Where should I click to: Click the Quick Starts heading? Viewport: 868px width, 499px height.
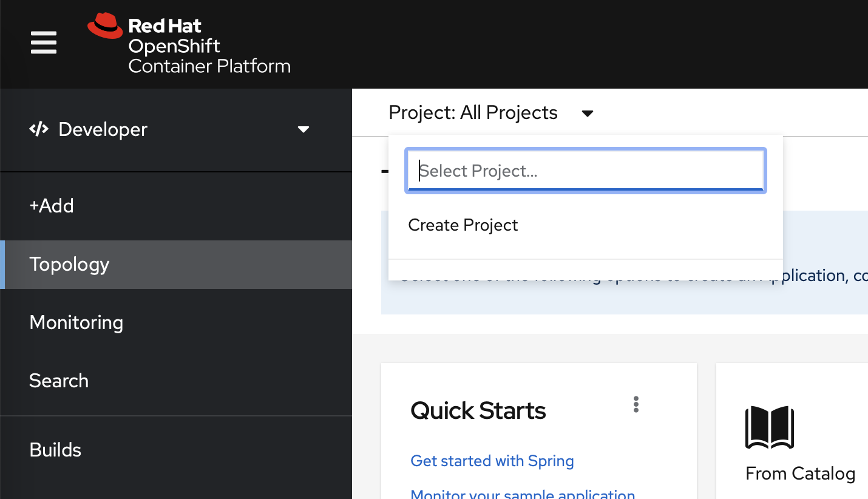[478, 411]
